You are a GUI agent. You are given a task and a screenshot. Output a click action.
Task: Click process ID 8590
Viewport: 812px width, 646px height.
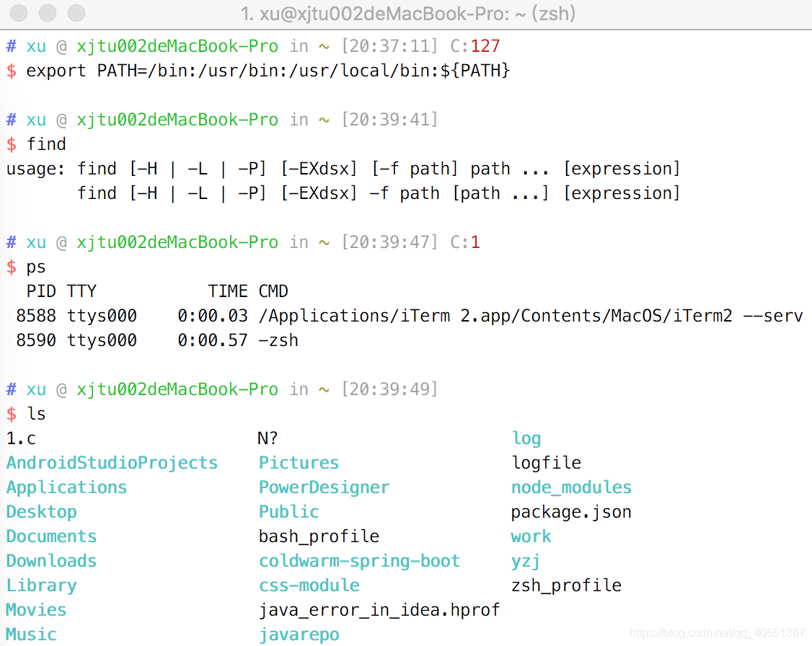(x=36, y=340)
